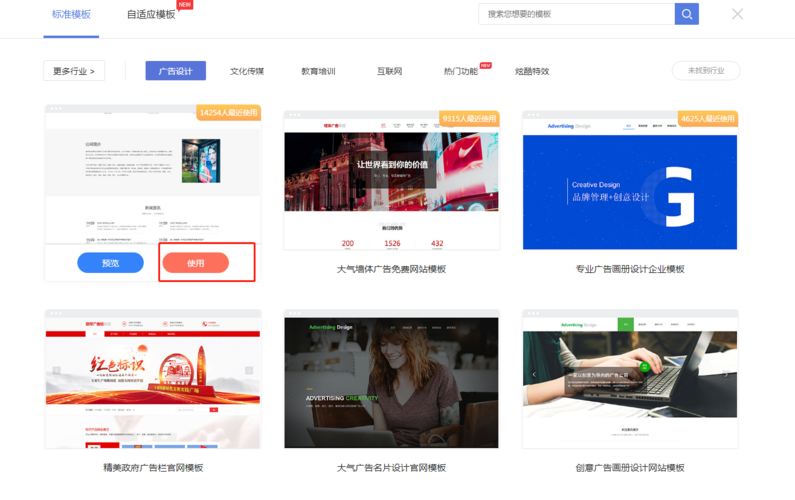Click the title 创意广告画册设计网站模板
Viewport: 795px width, 500px height.
(x=630, y=468)
